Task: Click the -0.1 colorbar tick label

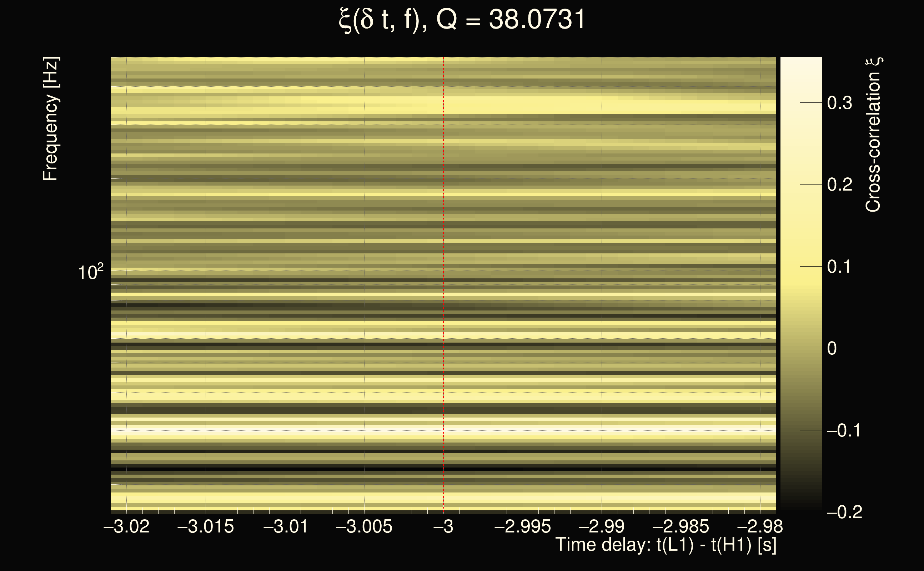Action: tap(844, 430)
